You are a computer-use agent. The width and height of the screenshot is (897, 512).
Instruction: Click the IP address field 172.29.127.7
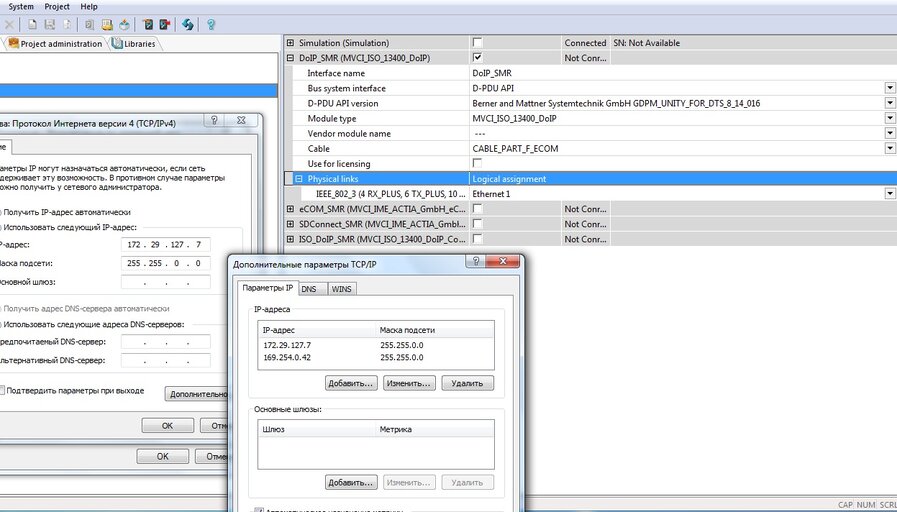point(166,244)
